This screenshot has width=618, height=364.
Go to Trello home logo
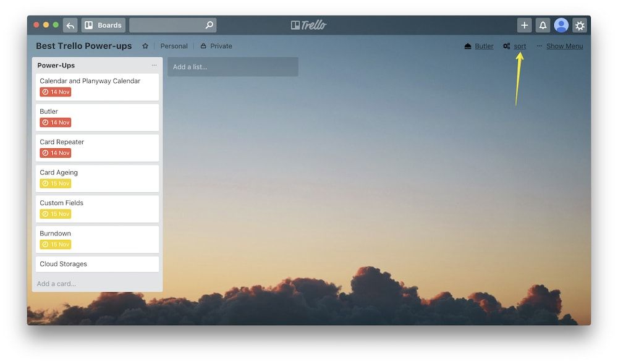click(x=308, y=25)
